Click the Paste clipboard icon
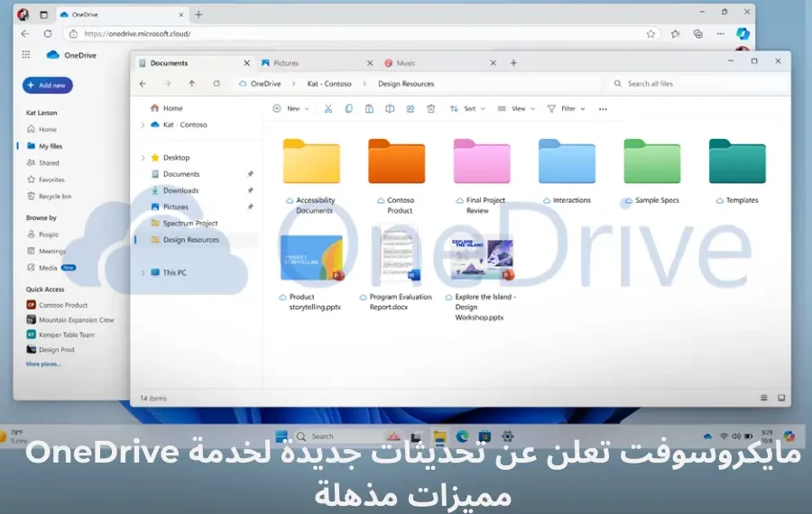The height and width of the screenshot is (514, 812). tap(369, 109)
